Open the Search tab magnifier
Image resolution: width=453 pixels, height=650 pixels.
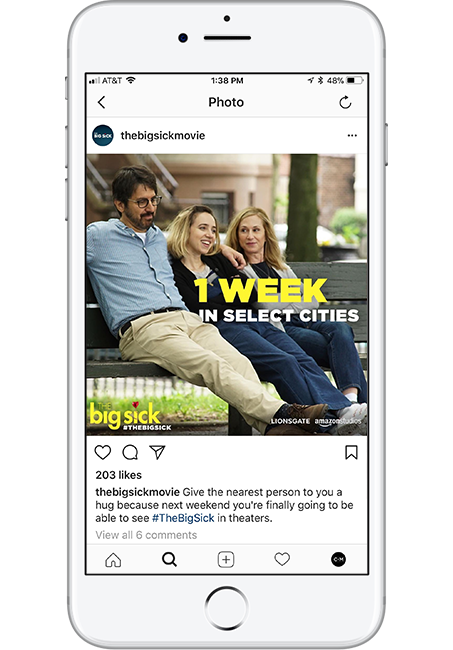tap(169, 560)
